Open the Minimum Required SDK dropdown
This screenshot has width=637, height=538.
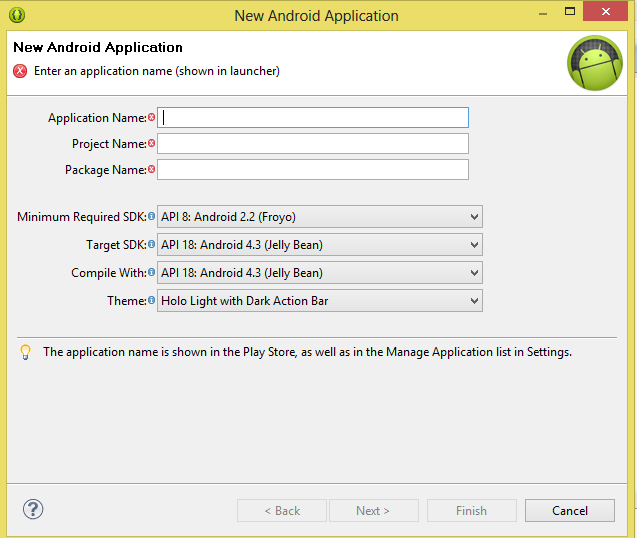(x=320, y=217)
